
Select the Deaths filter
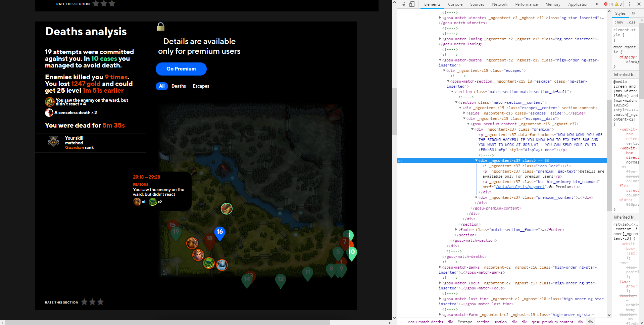click(x=179, y=86)
